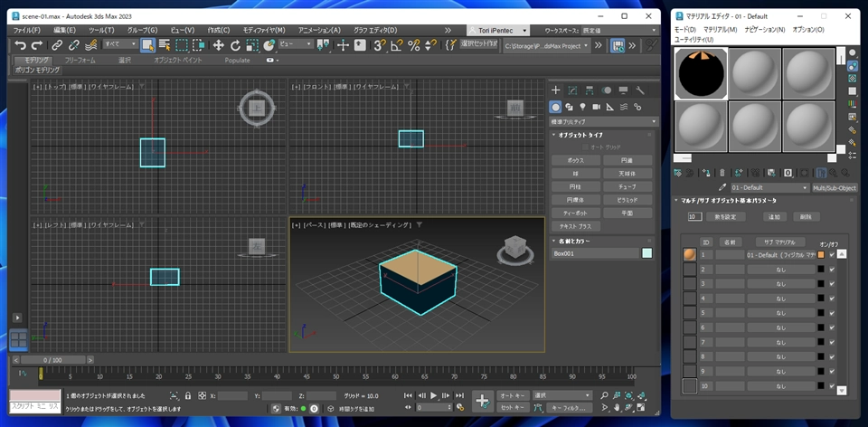Click the Box001 object color swatch
Image resolution: width=868 pixels, height=427 pixels.
pyautogui.click(x=646, y=253)
